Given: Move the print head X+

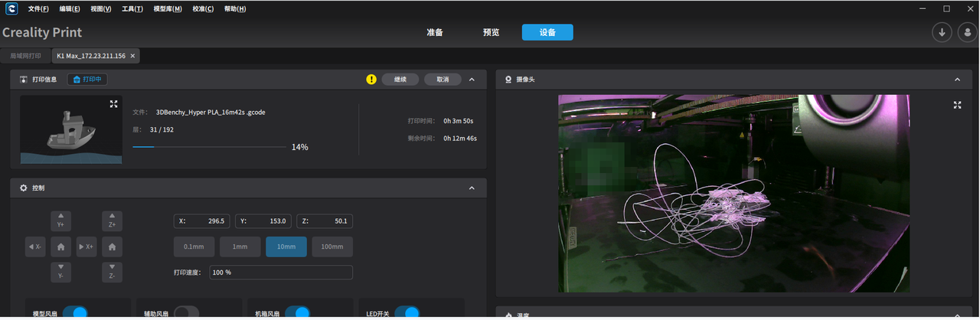Looking at the screenshot, I should tap(87, 247).
